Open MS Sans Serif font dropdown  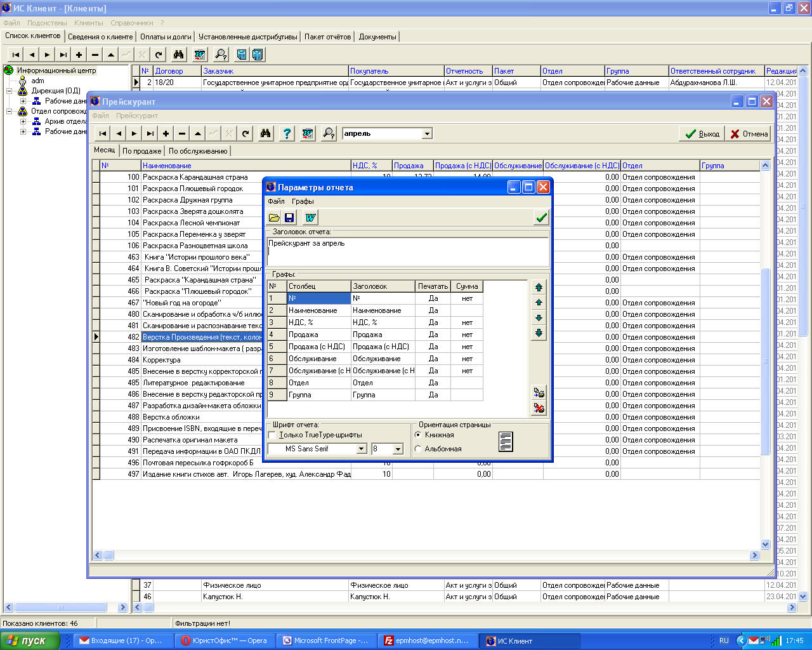[362, 449]
